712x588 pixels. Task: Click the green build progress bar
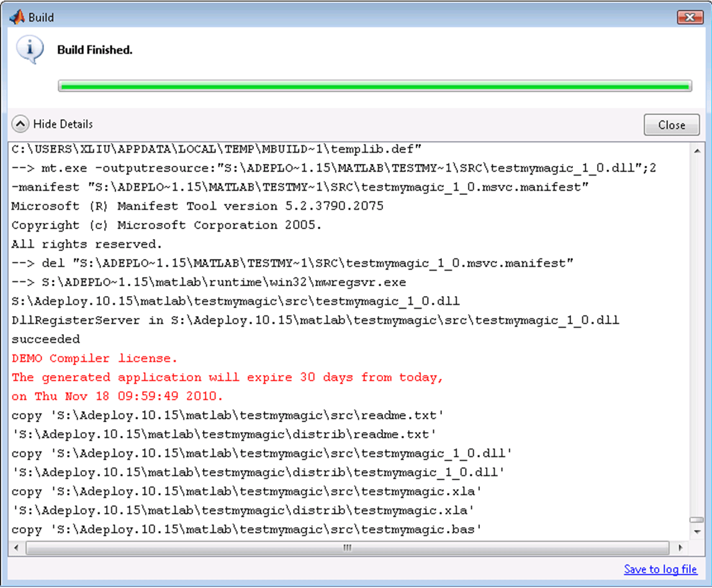click(x=374, y=86)
